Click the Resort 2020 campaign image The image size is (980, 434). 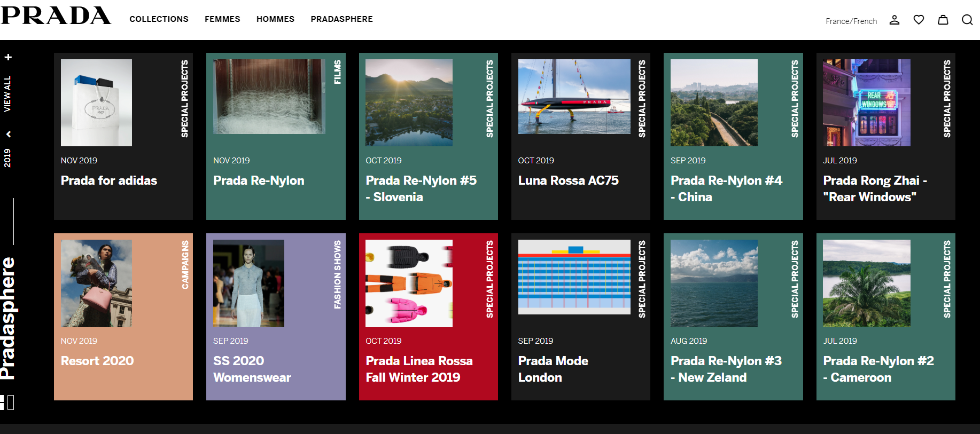pos(96,283)
